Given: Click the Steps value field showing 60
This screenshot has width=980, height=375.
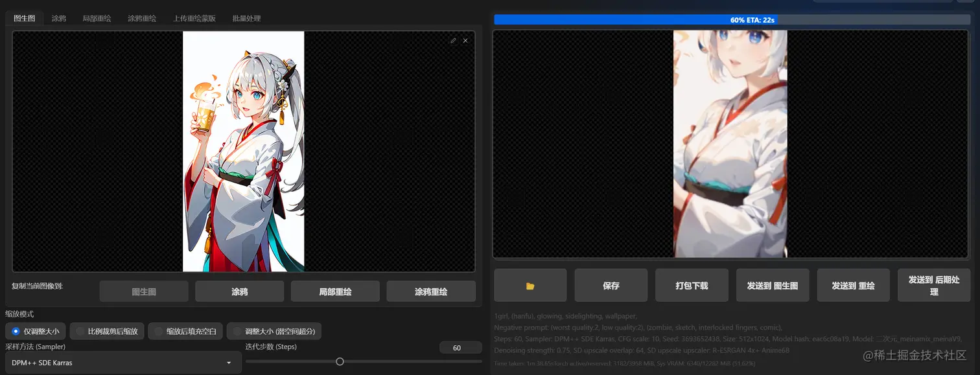Looking at the screenshot, I should [x=460, y=348].
